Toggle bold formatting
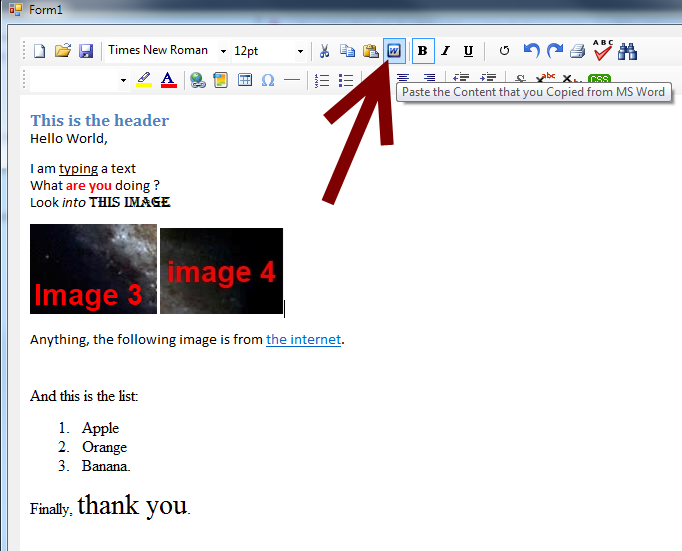This screenshot has width=682, height=551. click(x=422, y=51)
